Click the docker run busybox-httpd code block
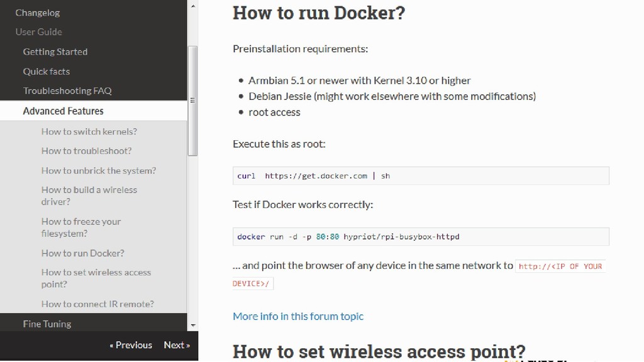This screenshot has width=644, height=362. click(421, 236)
